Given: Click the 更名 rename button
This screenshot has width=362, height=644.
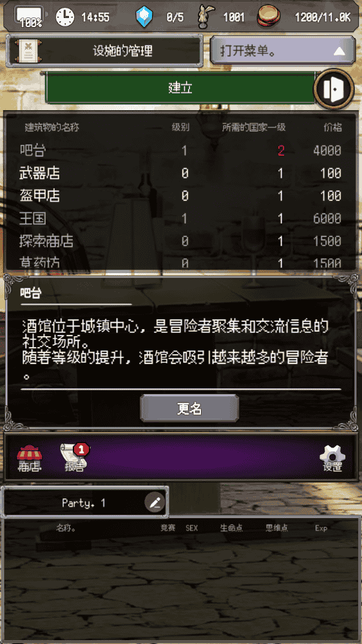Looking at the screenshot, I should click(189, 408).
